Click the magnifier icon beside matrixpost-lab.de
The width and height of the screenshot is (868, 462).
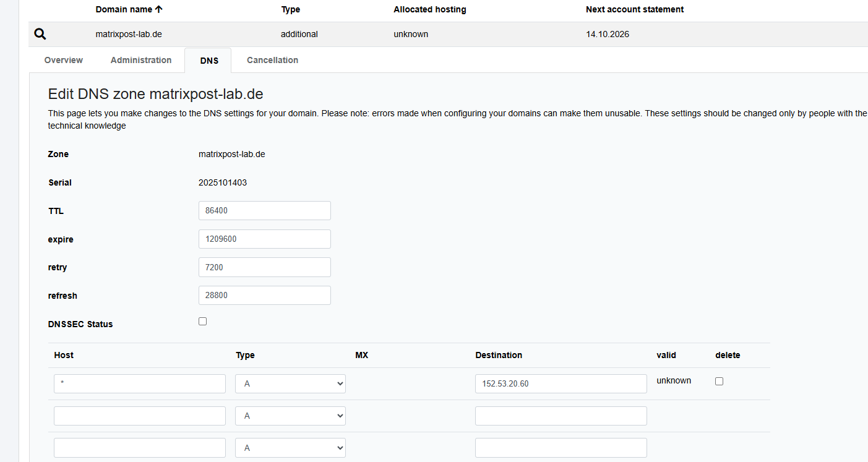[x=40, y=35]
